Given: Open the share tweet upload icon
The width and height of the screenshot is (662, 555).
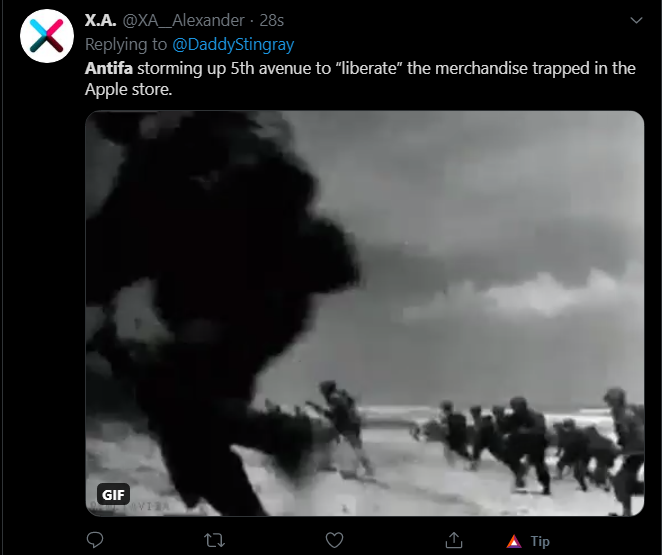Looking at the screenshot, I should (x=454, y=540).
